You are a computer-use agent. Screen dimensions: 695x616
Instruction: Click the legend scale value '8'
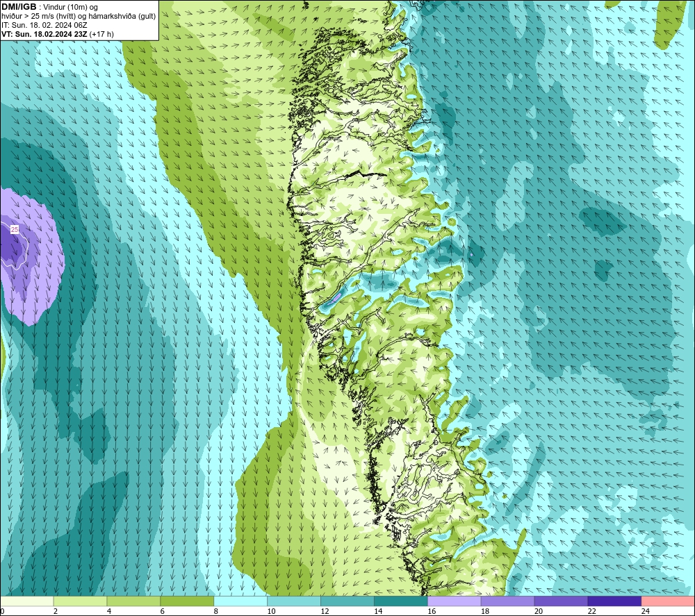tap(216, 611)
